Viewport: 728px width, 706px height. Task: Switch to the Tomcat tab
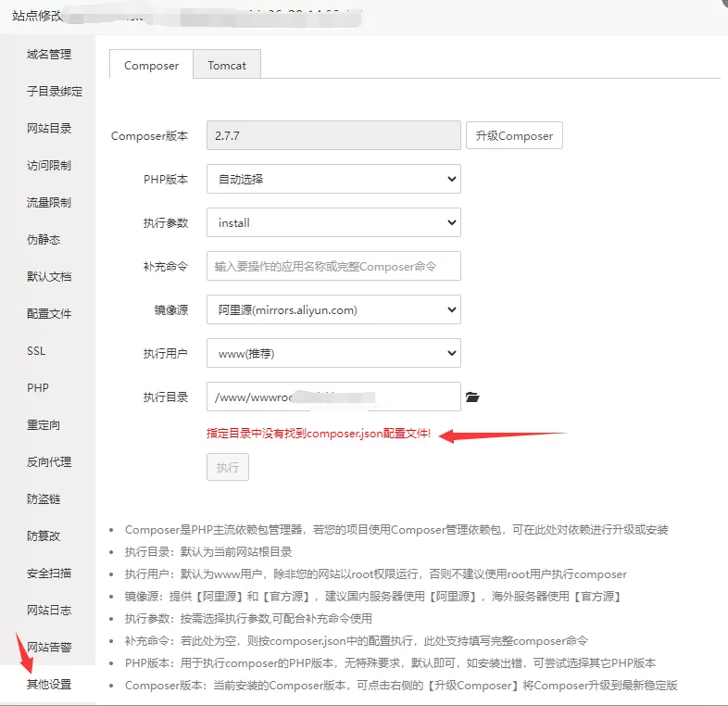(227, 65)
